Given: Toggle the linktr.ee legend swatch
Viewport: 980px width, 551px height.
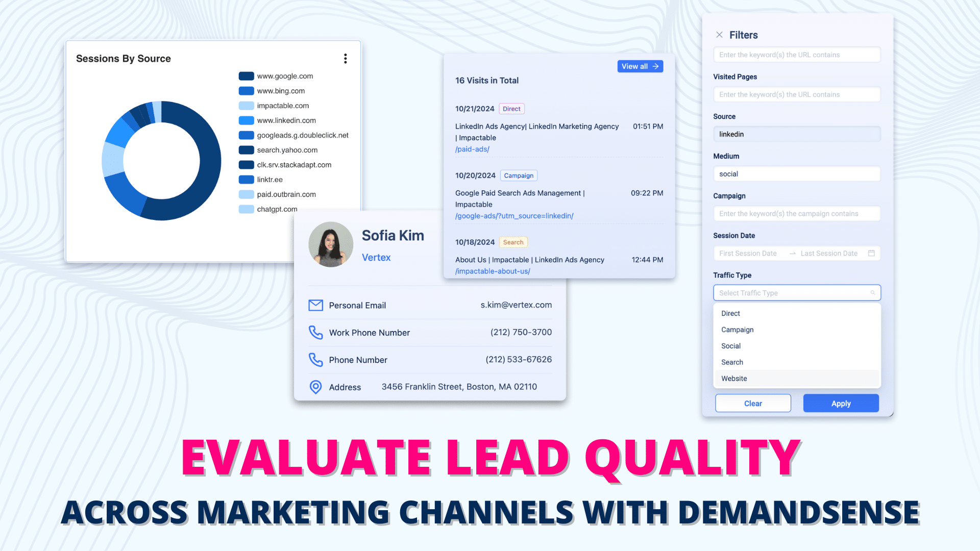Looking at the screenshot, I should pos(247,180).
